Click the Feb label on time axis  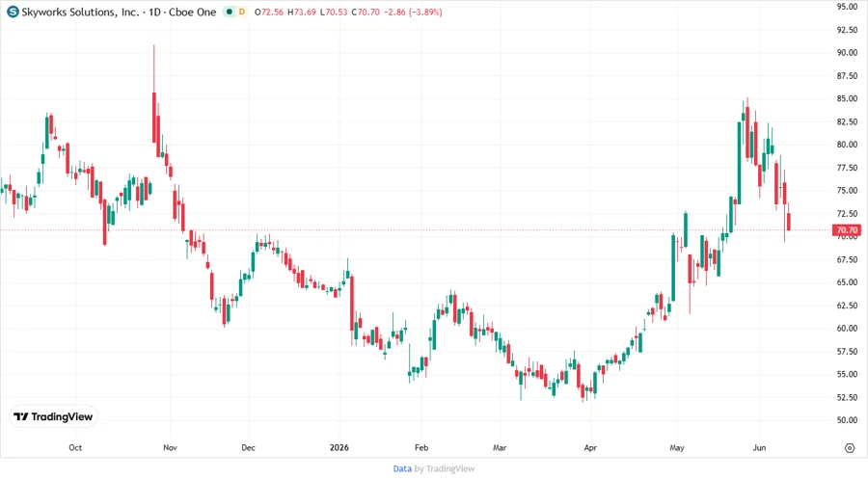[x=421, y=447]
